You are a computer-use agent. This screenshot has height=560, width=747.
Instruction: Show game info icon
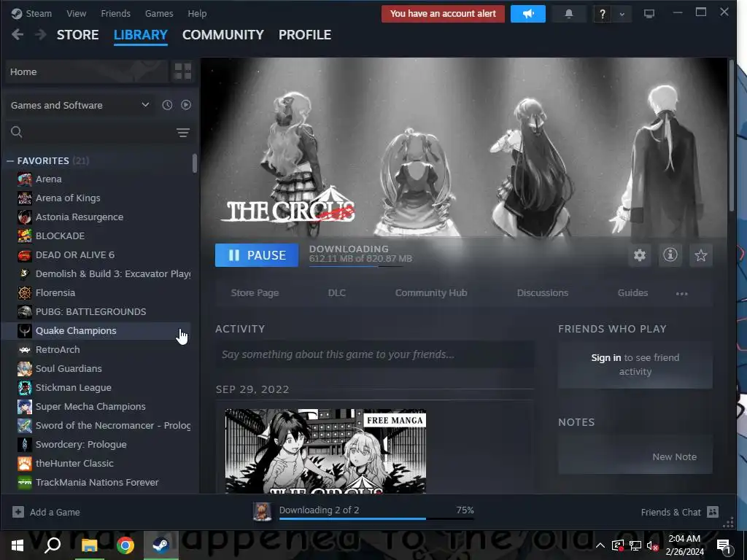(670, 255)
